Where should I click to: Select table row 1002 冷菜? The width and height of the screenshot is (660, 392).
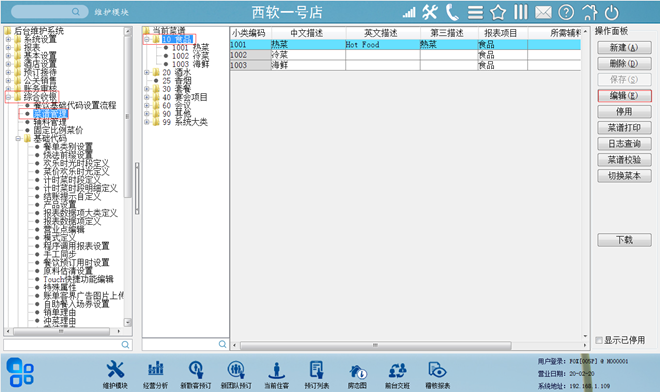click(405, 55)
